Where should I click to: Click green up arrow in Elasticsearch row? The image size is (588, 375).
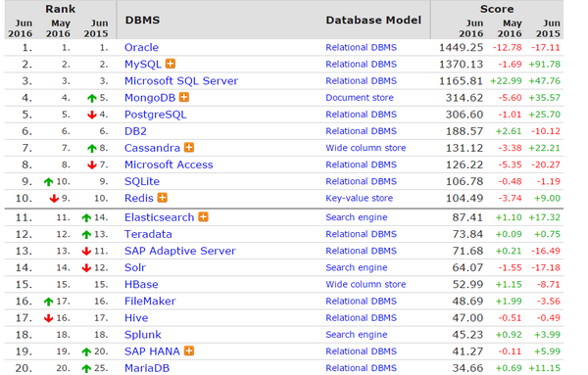coord(86,217)
